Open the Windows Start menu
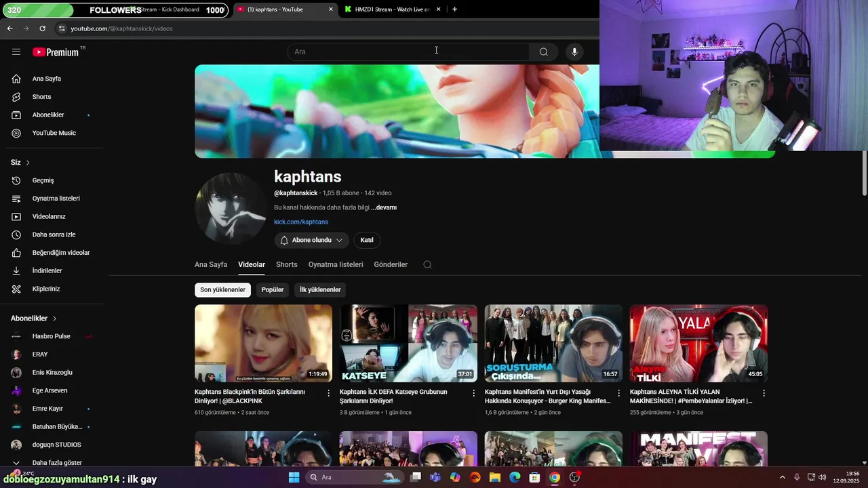The height and width of the screenshot is (488, 868). tap(294, 477)
